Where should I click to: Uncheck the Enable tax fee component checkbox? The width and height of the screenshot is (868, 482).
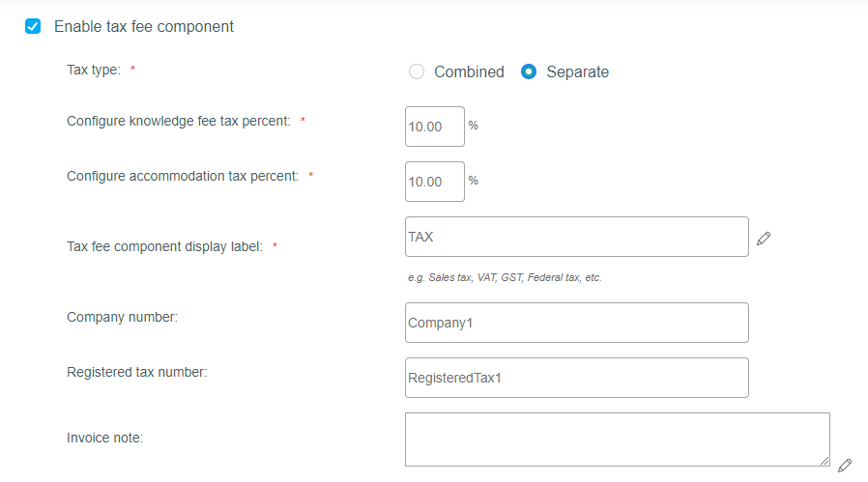click(33, 26)
